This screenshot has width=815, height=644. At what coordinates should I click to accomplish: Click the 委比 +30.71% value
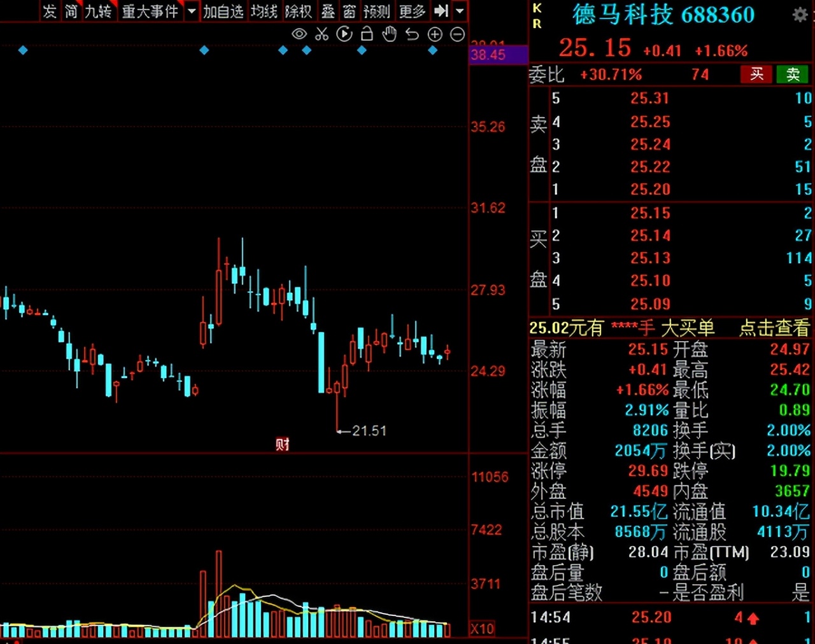click(x=611, y=74)
